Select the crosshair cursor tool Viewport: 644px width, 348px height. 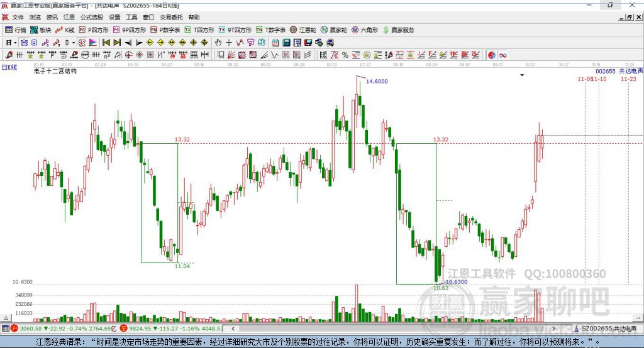click(x=229, y=43)
